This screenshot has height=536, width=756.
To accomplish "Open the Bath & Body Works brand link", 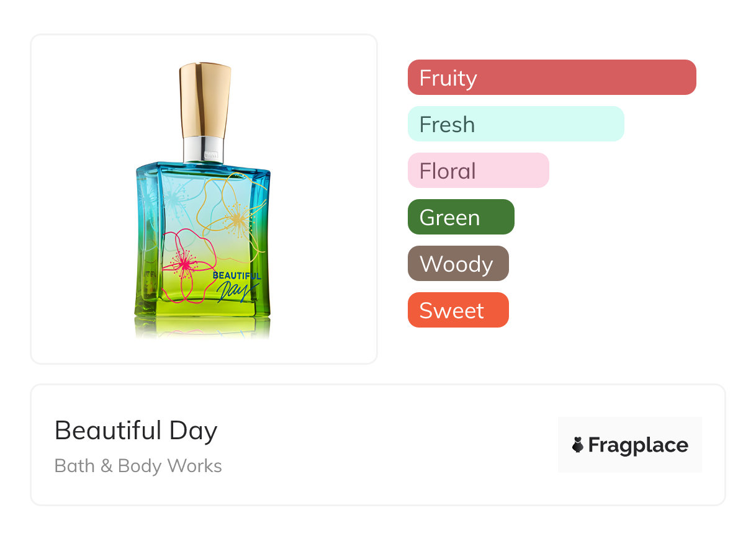I will pos(138,466).
